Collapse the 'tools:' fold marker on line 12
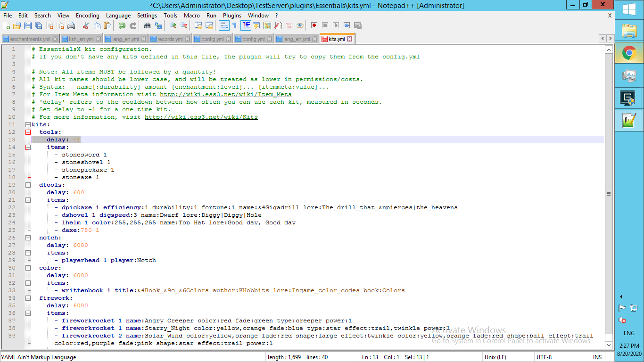Image resolution: width=644 pixels, height=362 pixels. click(x=28, y=132)
